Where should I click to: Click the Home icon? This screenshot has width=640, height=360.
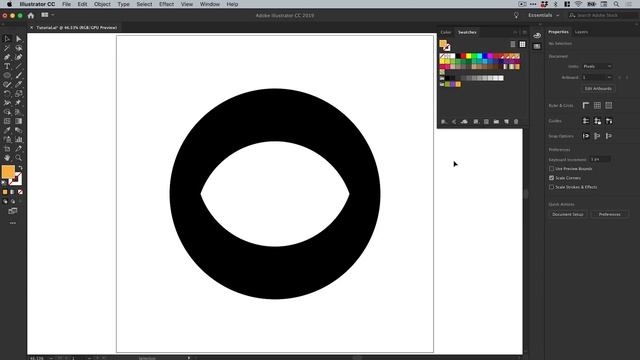31,16
